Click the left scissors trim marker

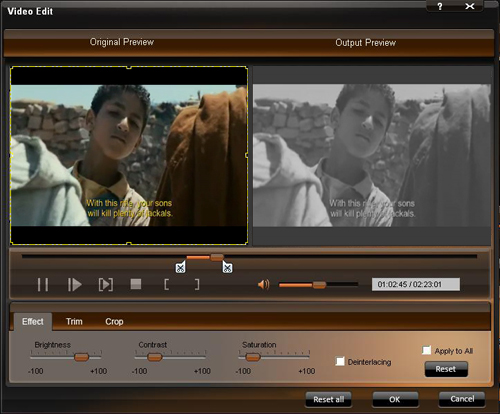click(x=180, y=267)
